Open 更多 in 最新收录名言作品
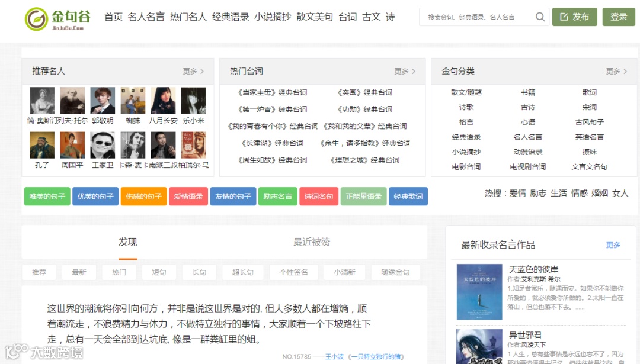 (613, 245)
